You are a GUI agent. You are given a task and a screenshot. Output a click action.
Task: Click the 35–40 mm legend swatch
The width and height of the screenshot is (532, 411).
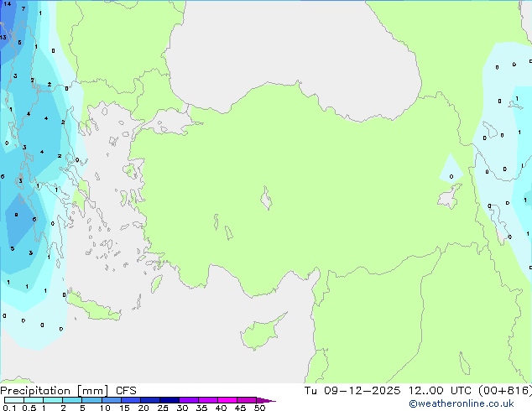208,400
